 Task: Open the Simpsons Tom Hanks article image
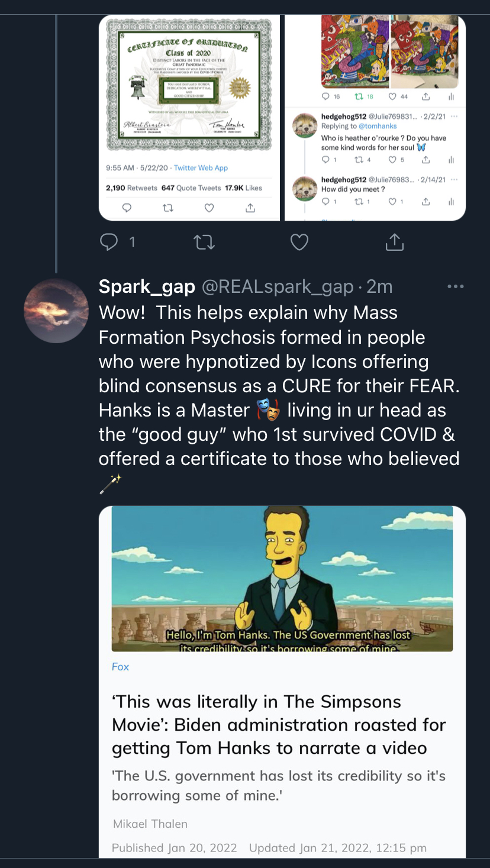[x=282, y=579]
